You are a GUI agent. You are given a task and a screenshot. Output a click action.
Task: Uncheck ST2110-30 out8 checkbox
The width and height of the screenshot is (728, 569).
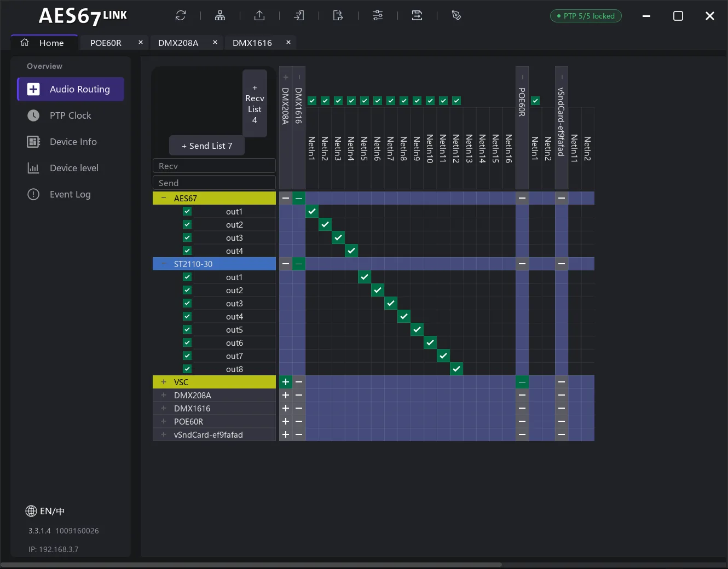point(187,369)
